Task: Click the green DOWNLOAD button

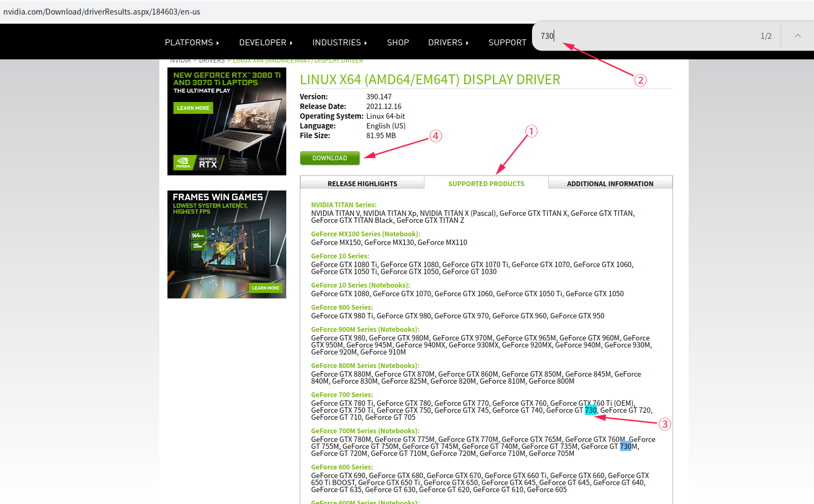Action: 330,158
